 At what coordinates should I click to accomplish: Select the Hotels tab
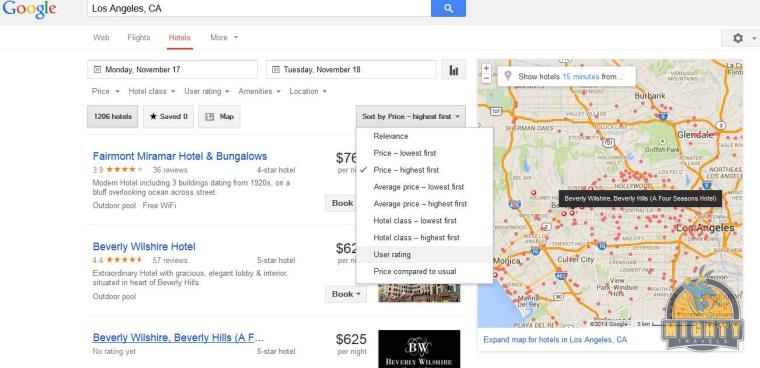point(179,37)
